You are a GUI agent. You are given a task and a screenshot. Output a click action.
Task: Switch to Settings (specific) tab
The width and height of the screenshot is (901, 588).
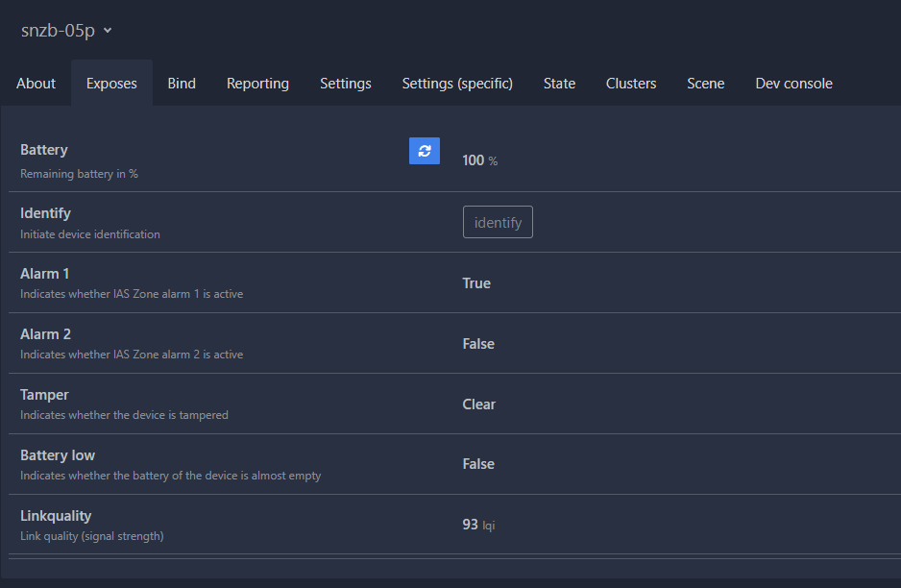(457, 84)
